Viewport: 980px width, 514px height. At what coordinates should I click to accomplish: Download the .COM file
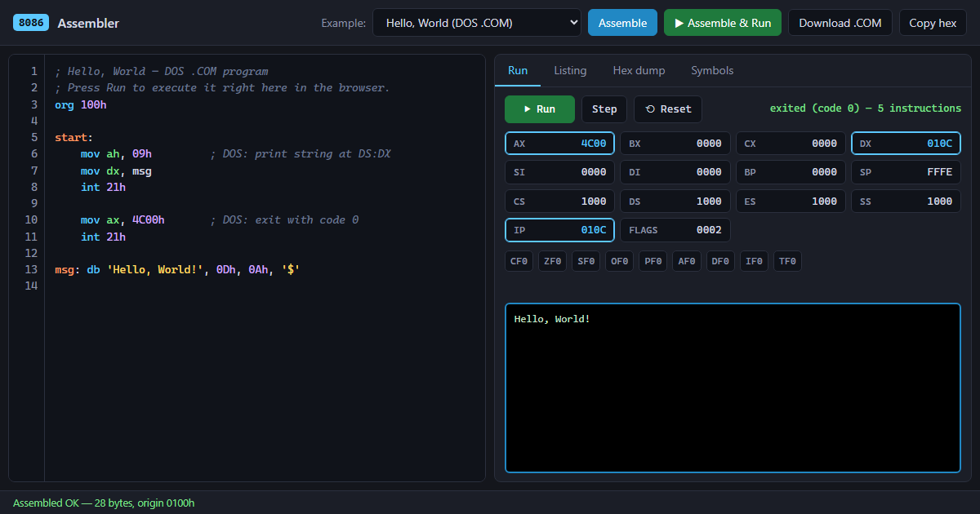point(840,23)
